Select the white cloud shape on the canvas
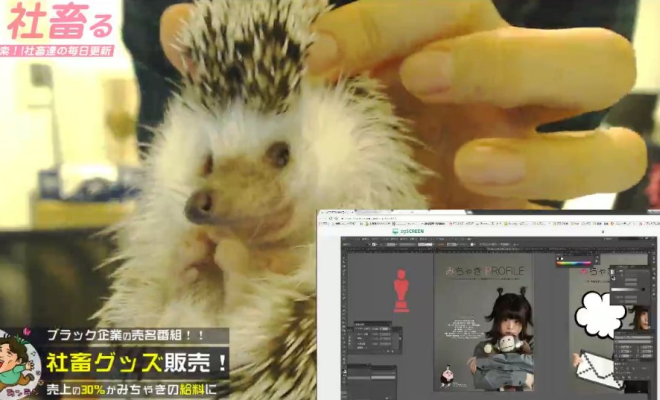 pyautogui.click(x=600, y=315)
